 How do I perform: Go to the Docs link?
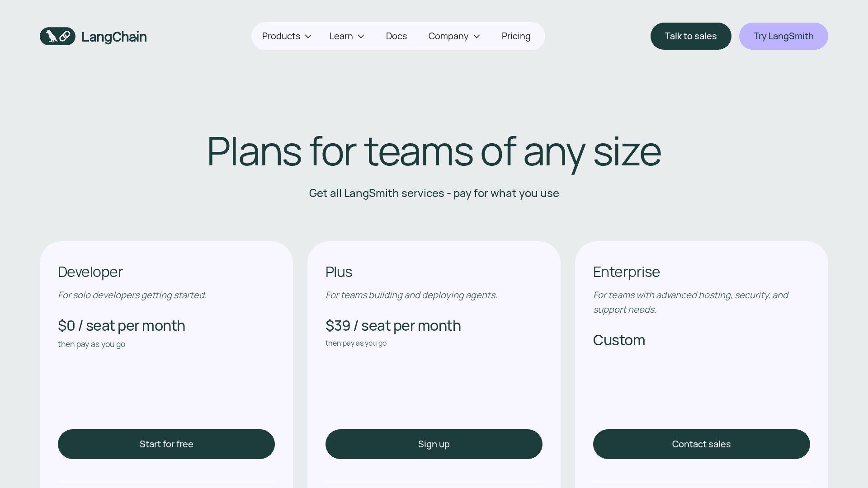[396, 36]
